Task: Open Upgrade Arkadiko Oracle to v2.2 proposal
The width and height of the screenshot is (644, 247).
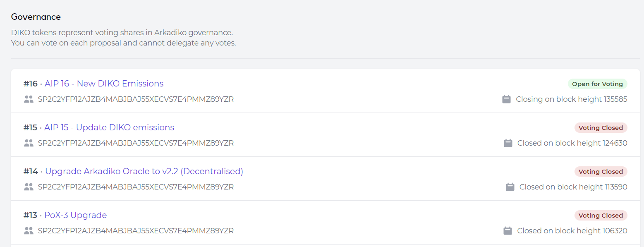Action: tap(144, 171)
